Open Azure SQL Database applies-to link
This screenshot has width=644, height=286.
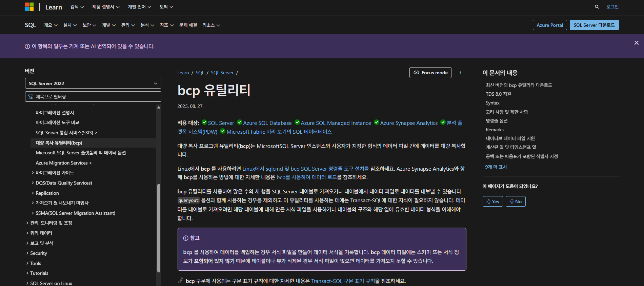(x=267, y=123)
